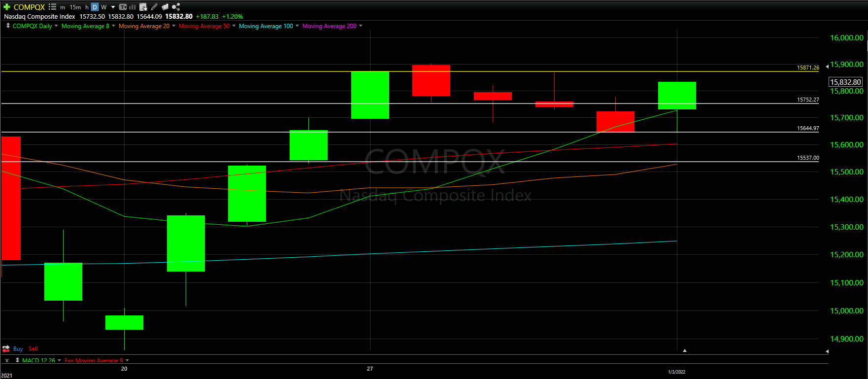Close the MACD panel with the x

point(7,361)
